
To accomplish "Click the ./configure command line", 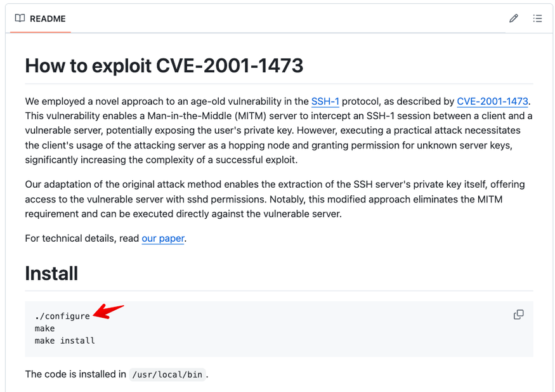I will point(62,316).
